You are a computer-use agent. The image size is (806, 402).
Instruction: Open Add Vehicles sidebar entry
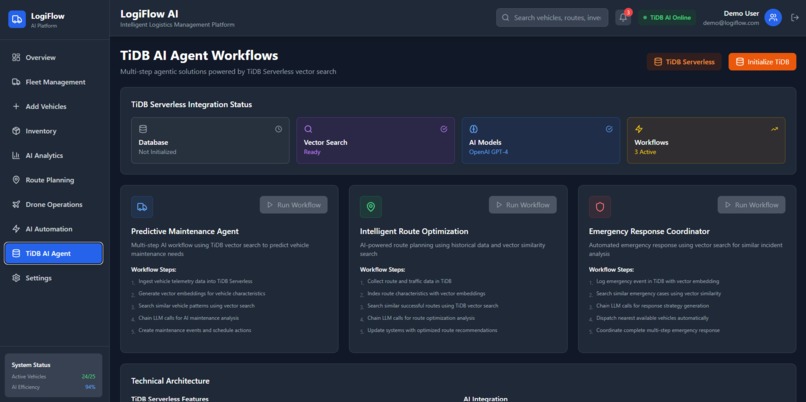[53, 106]
